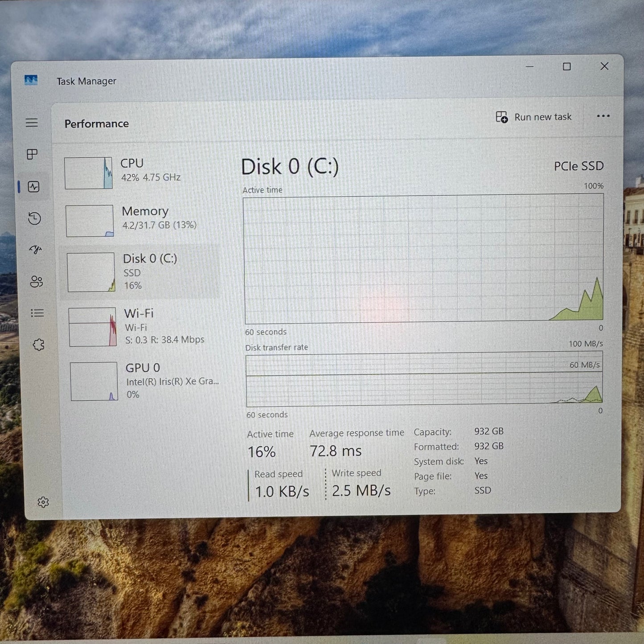Click the Disk transfer rate graph area

[x=422, y=381]
